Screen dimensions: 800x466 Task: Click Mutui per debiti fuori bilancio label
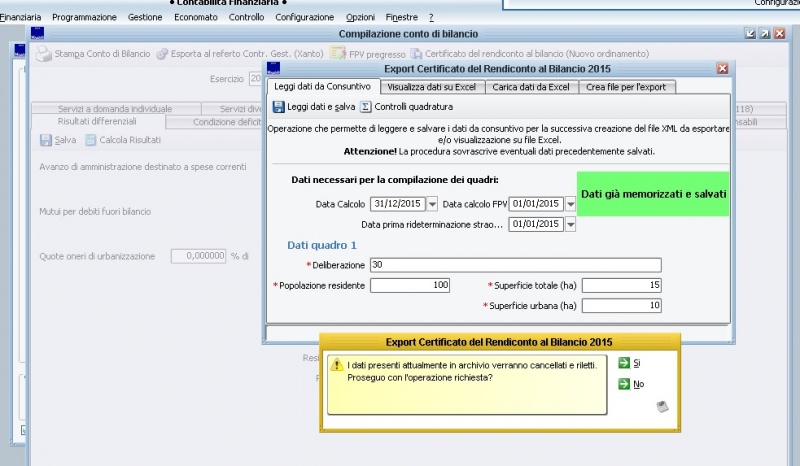coord(95,212)
